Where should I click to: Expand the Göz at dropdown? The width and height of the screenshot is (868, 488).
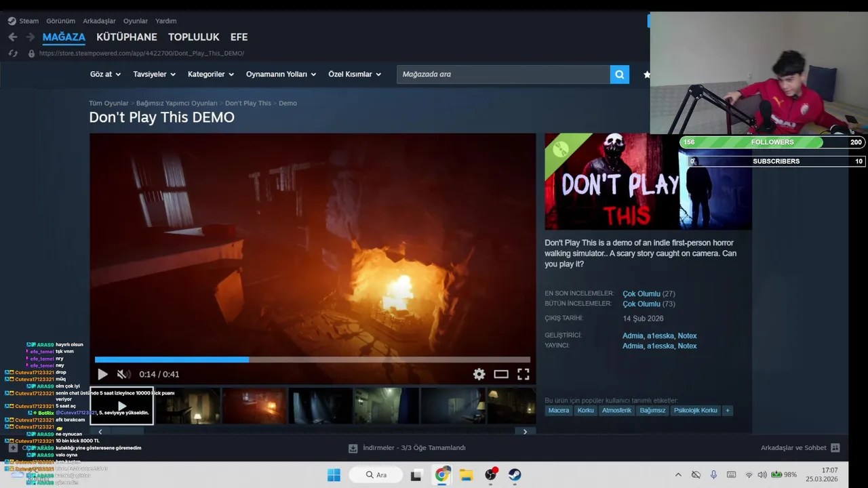tap(105, 75)
